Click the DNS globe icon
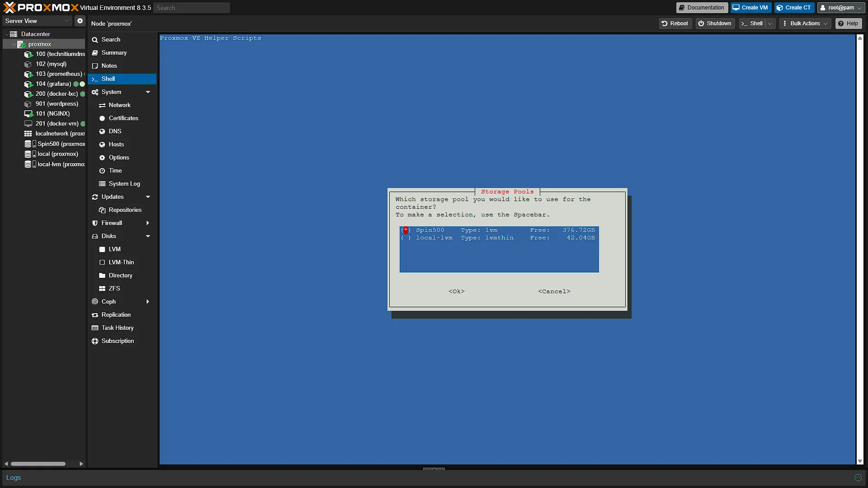The height and width of the screenshot is (488, 868). [x=102, y=131]
